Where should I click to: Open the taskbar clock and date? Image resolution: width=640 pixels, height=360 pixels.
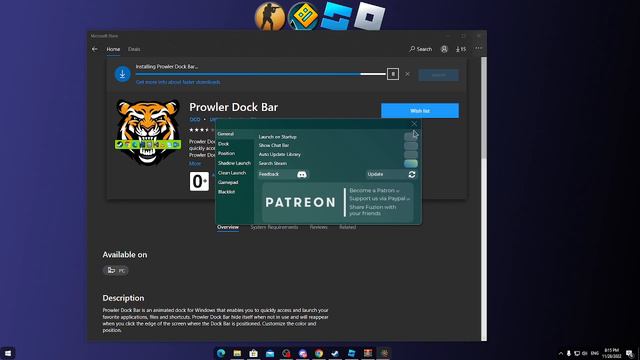click(x=612, y=353)
